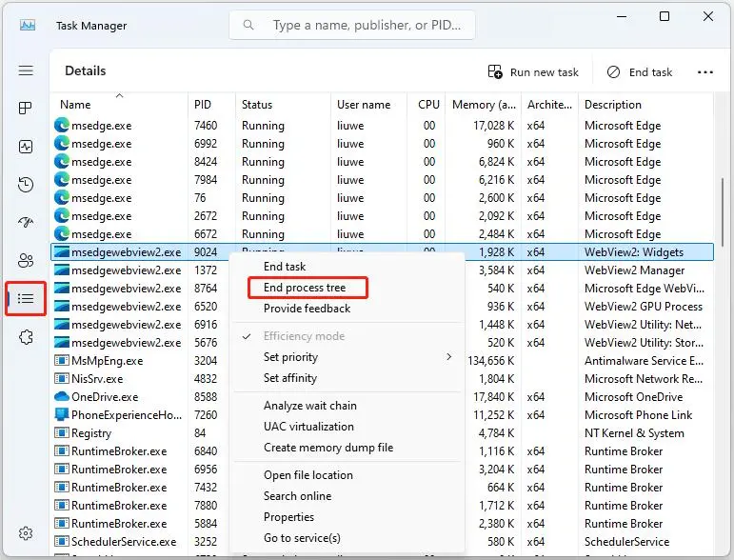This screenshot has height=560, width=734.
Task: Open the App history page icon
Action: (x=26, y=185)
